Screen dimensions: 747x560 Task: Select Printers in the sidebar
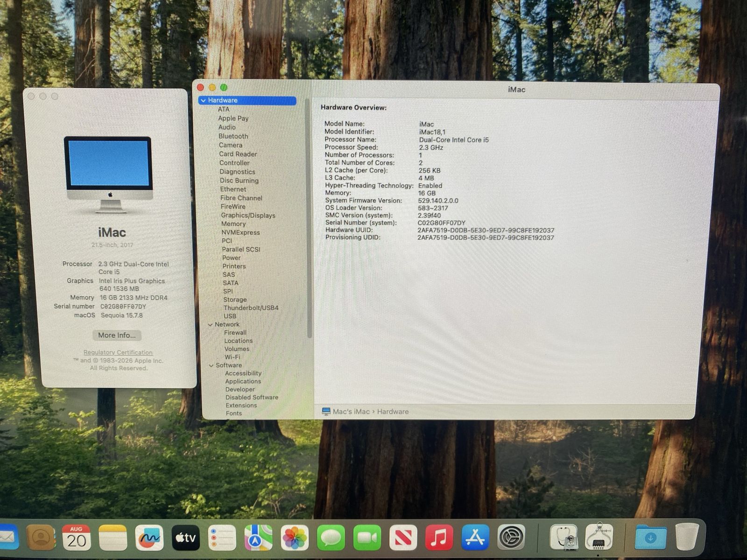pyautogui.click(x=234, y=266)
